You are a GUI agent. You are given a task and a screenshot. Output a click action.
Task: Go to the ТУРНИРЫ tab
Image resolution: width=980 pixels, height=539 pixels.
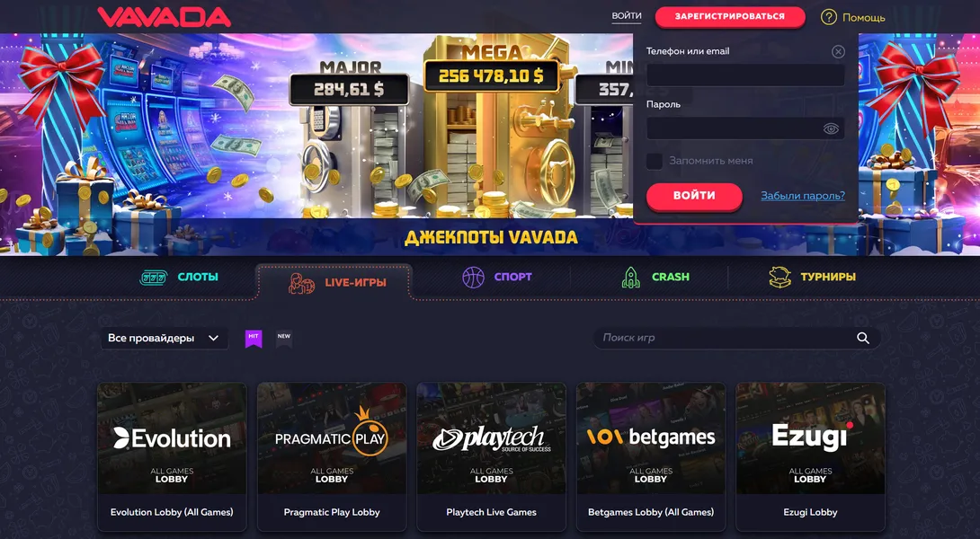812,277
